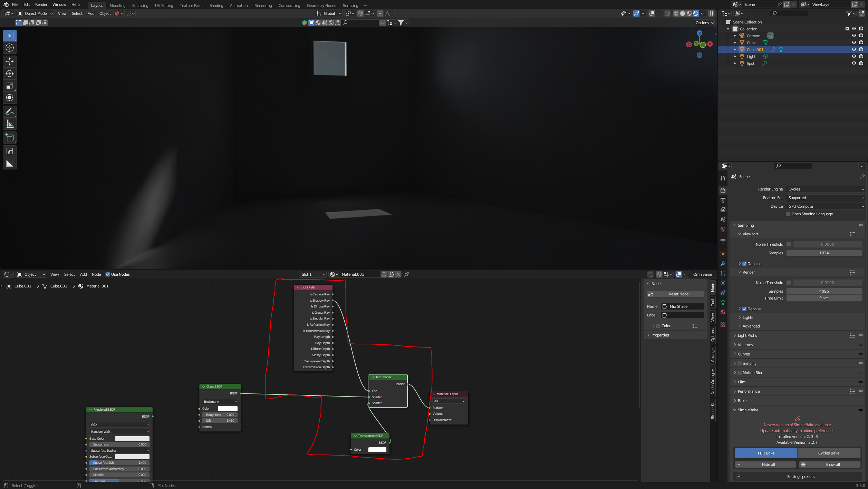Image resolution: width=868 pixels, height=489 pixels.
Task: Expand the Cube.001 outliner row
Action: 735,50
